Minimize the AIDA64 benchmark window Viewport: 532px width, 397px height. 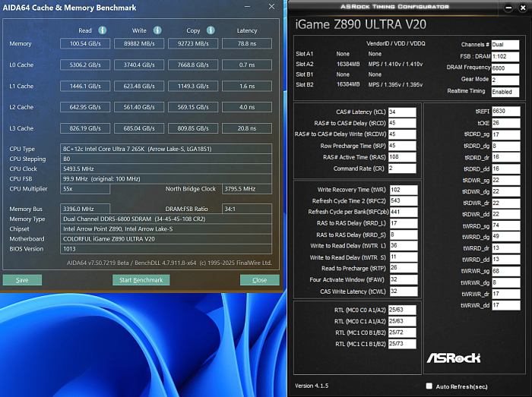[x=247, y=6]
